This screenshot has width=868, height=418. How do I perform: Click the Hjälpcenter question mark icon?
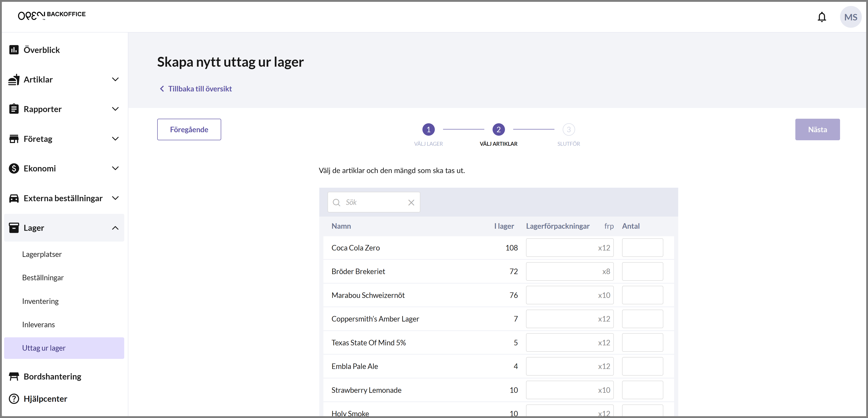click(14, 399)
